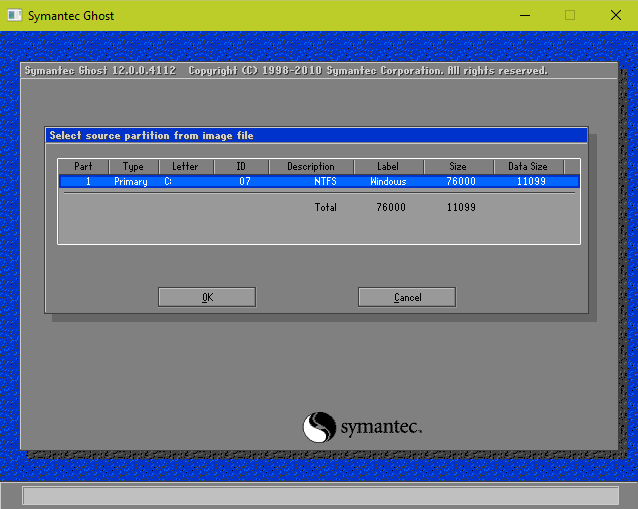
Task: Cancel the source partition selection
Action: pyautogui.click(x=407, y=297)
